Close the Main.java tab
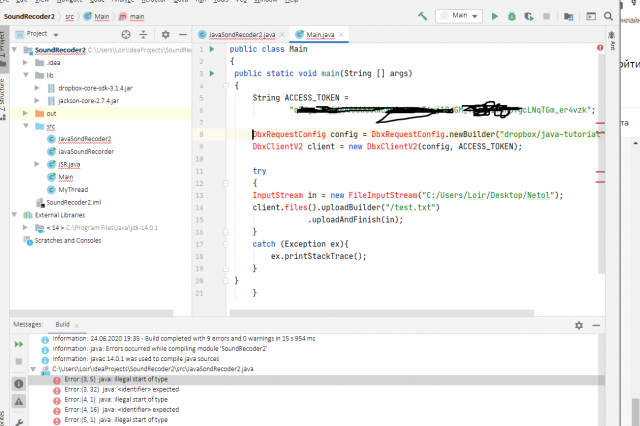This screenshot has height=426, width=640. (x=341, y=35)
